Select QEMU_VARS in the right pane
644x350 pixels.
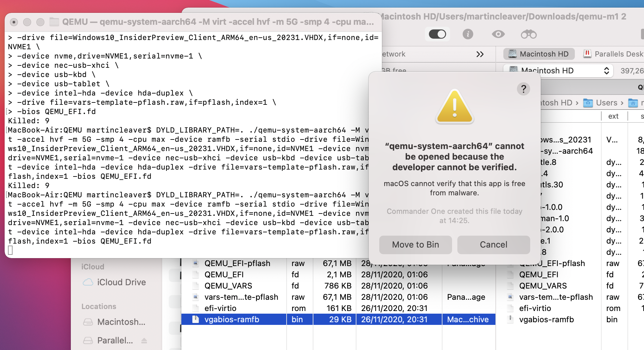pyautogui.click(x=543, y=286)
